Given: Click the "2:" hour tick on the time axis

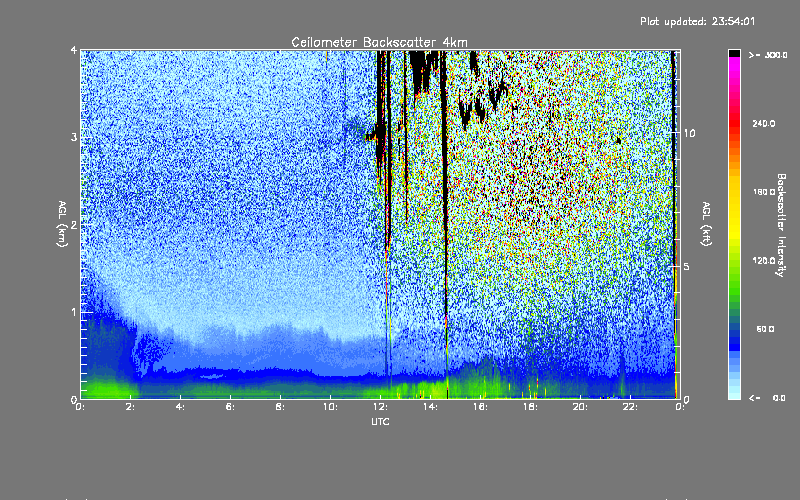Looking at the screenshot, I should (x=130, y=407).
